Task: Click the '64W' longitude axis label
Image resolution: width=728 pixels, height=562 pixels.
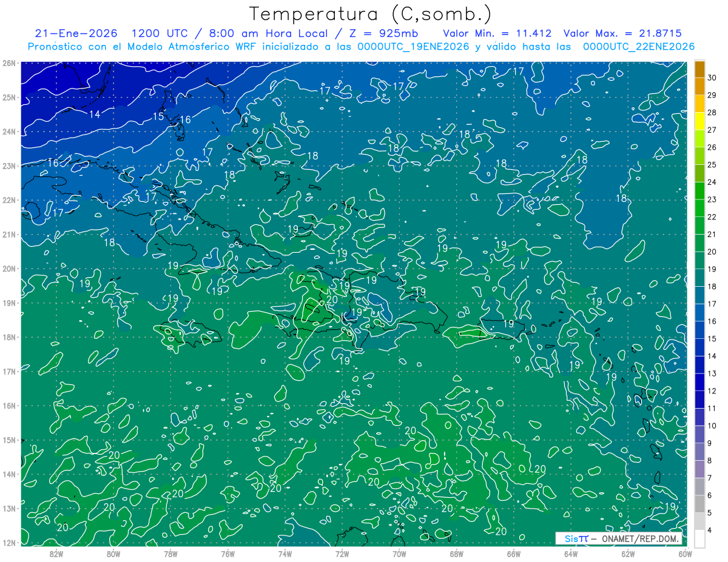Action: (x=571, y=554)
